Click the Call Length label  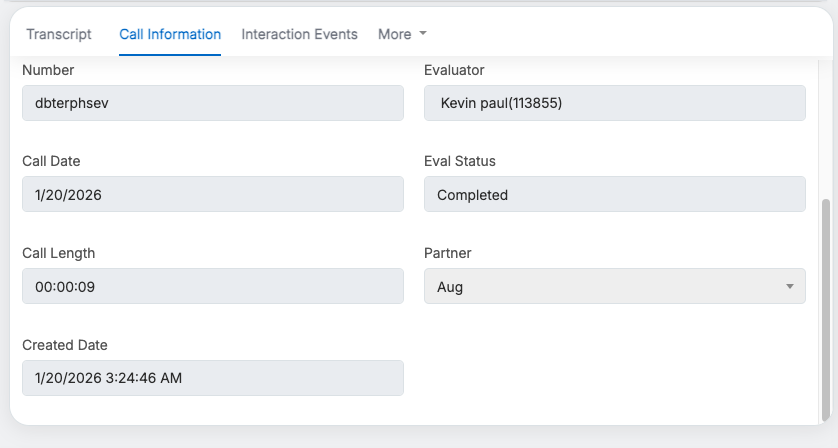pos(58,253)
